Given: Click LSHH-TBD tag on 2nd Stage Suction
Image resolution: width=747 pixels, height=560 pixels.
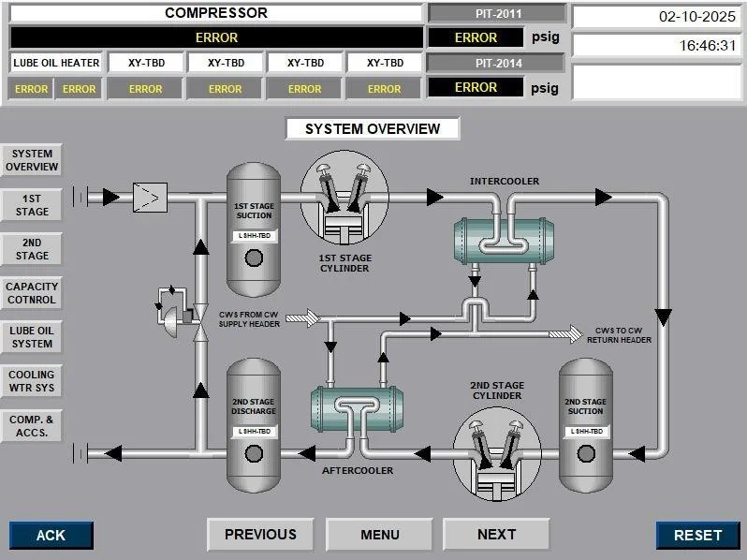Looking at the screenshot, I should click(x=586, y=432).
